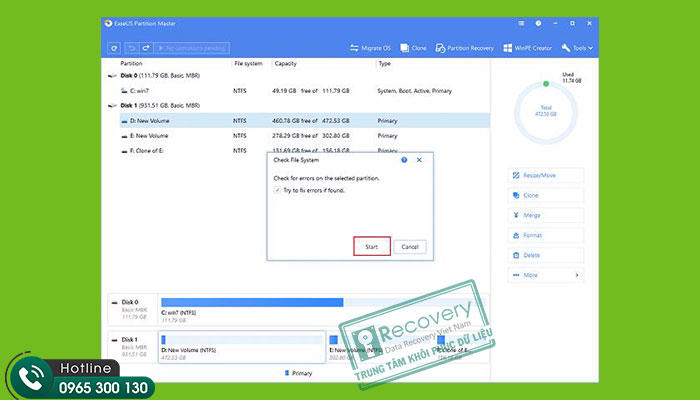Click the 'No operations pending' button

pyautogui.click(x=192, y=48)
